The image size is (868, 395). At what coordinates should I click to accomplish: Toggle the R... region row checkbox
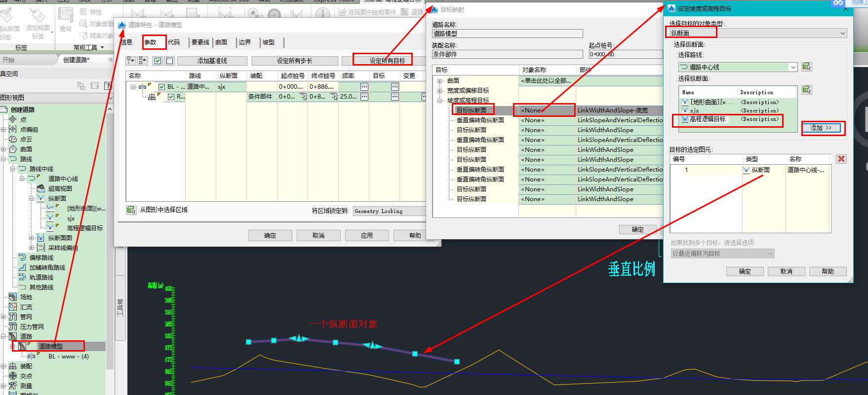(171, 97)
